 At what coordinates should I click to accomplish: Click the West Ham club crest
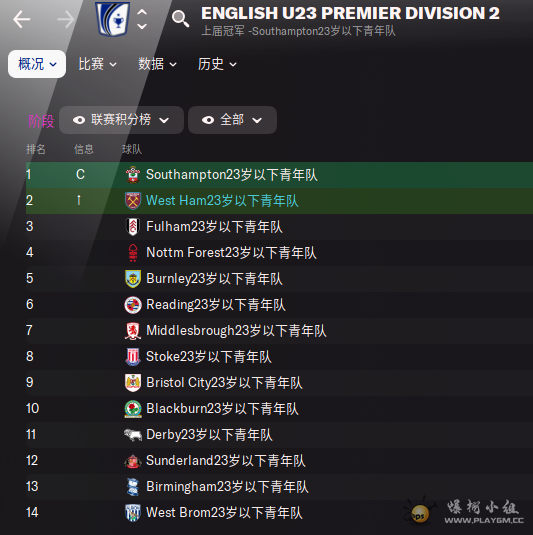click(x=133, y=201)
